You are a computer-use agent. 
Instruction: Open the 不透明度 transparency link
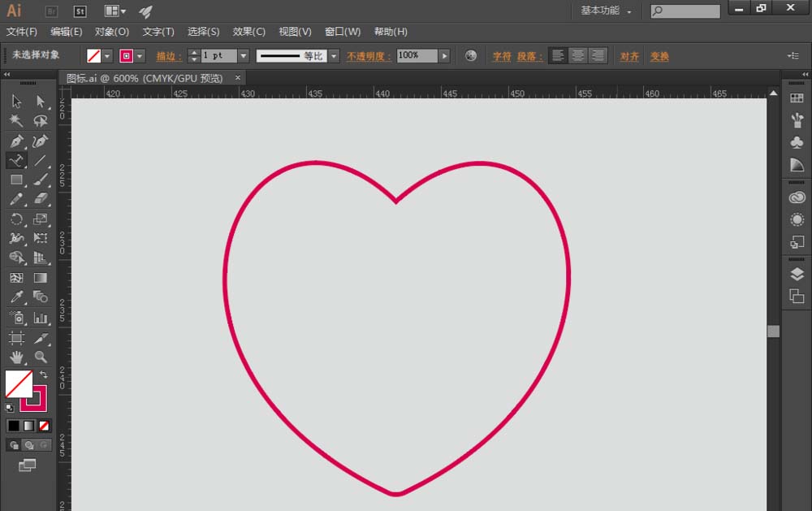[x=368, y=56]
